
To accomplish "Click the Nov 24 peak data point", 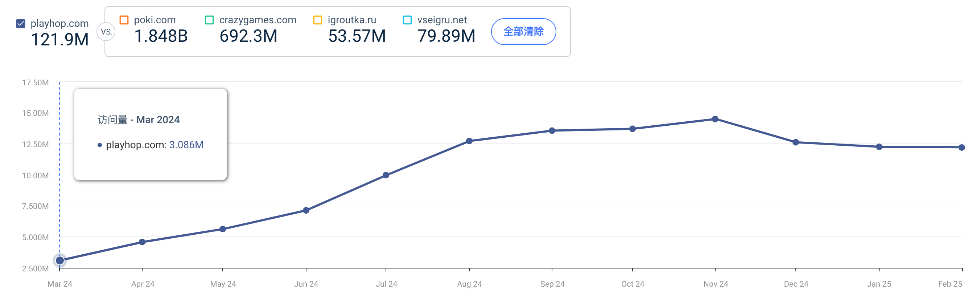I will click(x=715, y=119).
